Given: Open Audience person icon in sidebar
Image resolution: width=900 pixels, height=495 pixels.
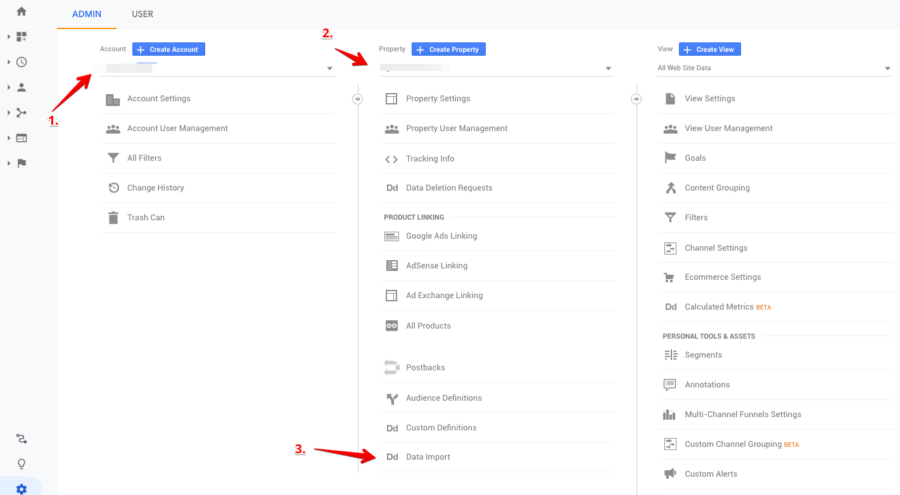Looking at the screenshot, I should point(21,87).
